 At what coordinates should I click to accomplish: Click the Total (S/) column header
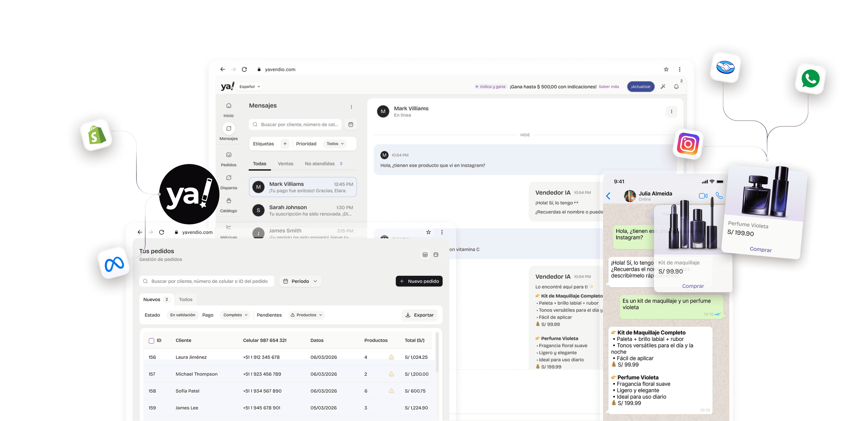pyautogui.click(x=415, y=340)
